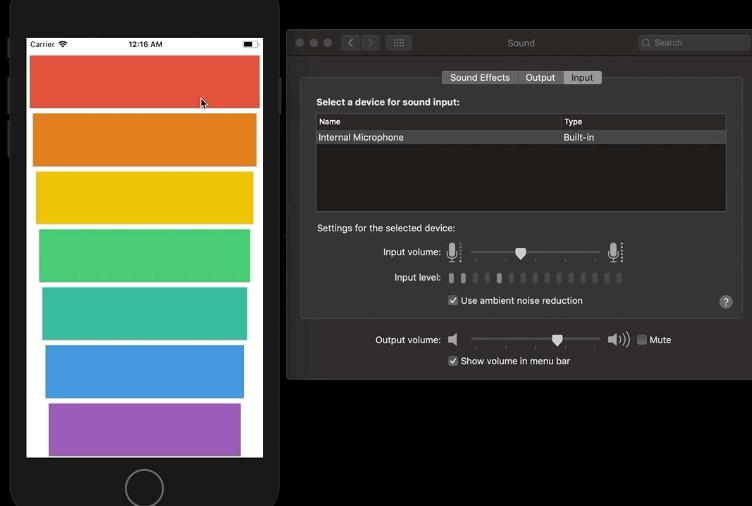Image resolution: width=752 pixels, height=506 pixels.
Task: Enable the Mute checkbox
Action: [642, 340]
